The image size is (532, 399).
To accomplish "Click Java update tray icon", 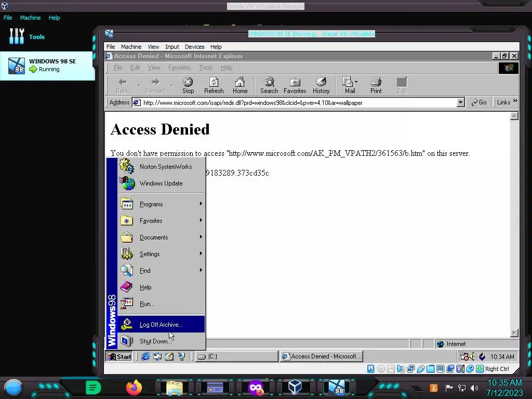I will coord(433,388).
